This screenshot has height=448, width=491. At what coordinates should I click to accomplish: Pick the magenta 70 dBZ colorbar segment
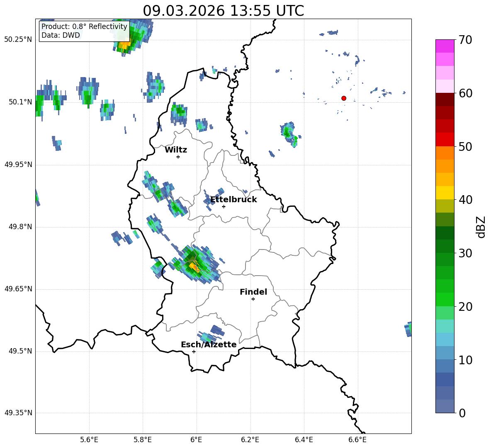tap(445, 46)
